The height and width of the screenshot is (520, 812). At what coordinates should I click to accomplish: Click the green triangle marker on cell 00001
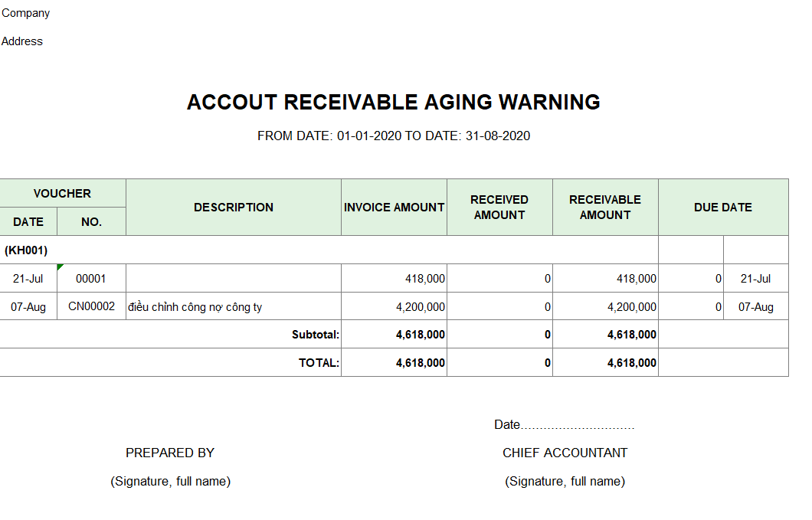pos(60,267)
